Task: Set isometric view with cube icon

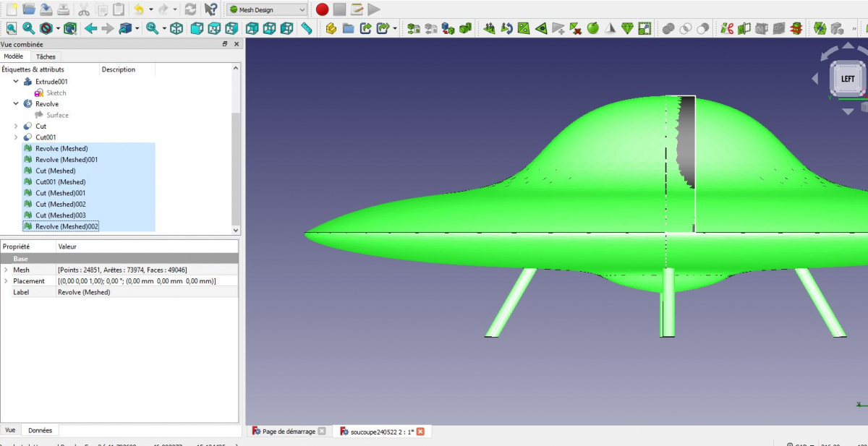Action: [176, 28]
